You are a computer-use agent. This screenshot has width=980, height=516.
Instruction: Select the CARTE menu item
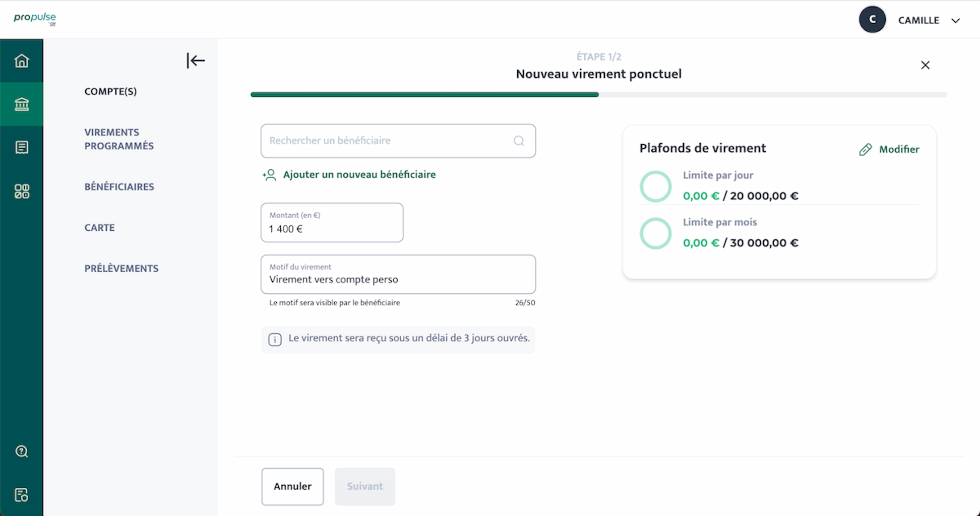[x=99, y=227]
